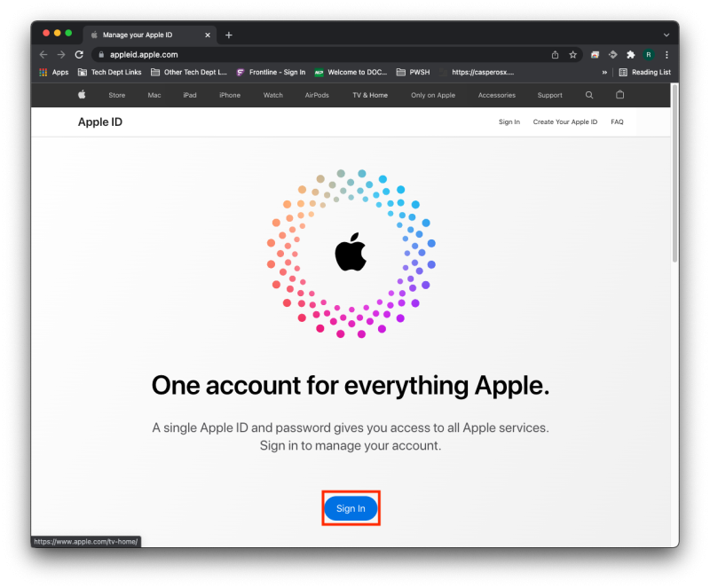Screen dimensions: 710x588
Task: Open the shopping bag on the Apple navbar
Action: (619, 95)
